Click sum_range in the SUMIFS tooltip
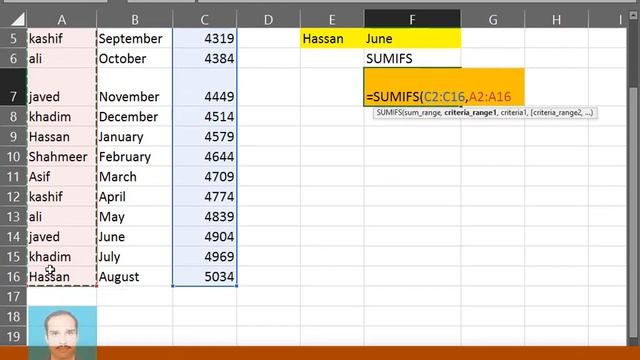640x360 pixels. pyautogui.click(x=422, y=113)
